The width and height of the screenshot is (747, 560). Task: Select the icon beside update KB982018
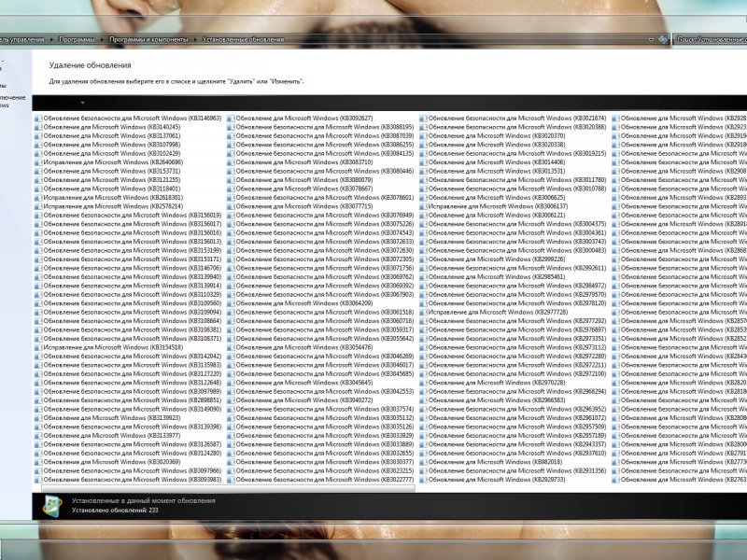[x=423, y=462]
